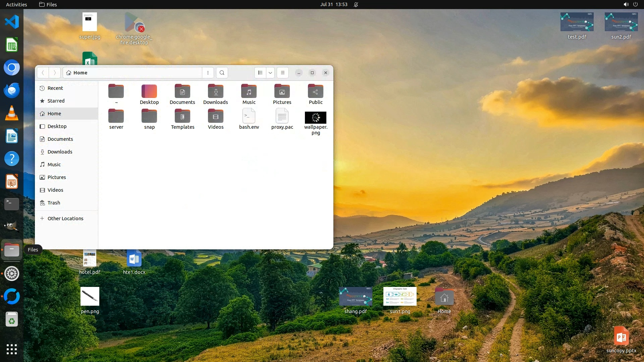Click Other Locations in the sidebar
This screenshot has width=644, height=362.
(65, 219)
